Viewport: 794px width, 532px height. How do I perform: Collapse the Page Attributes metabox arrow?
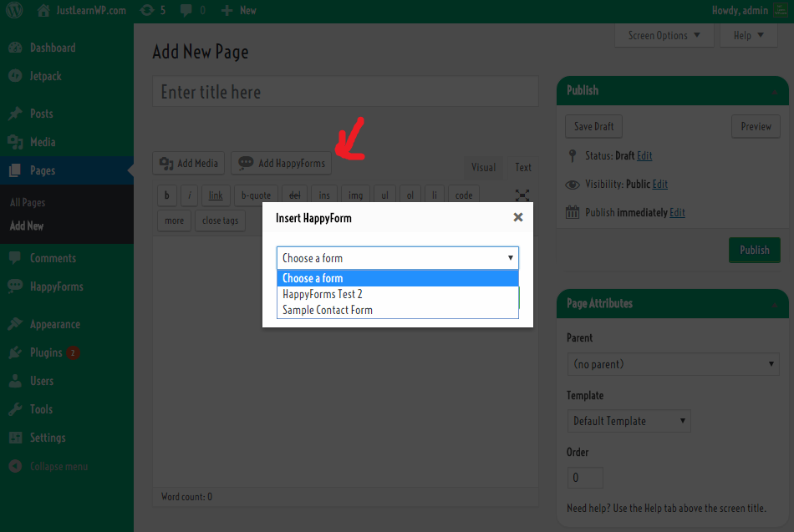click(775, 305)
